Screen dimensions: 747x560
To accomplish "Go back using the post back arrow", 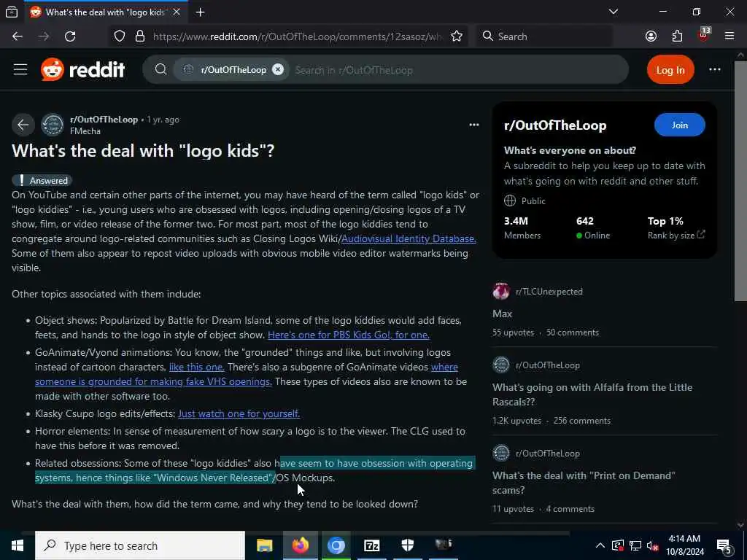I will pos(23,125).
